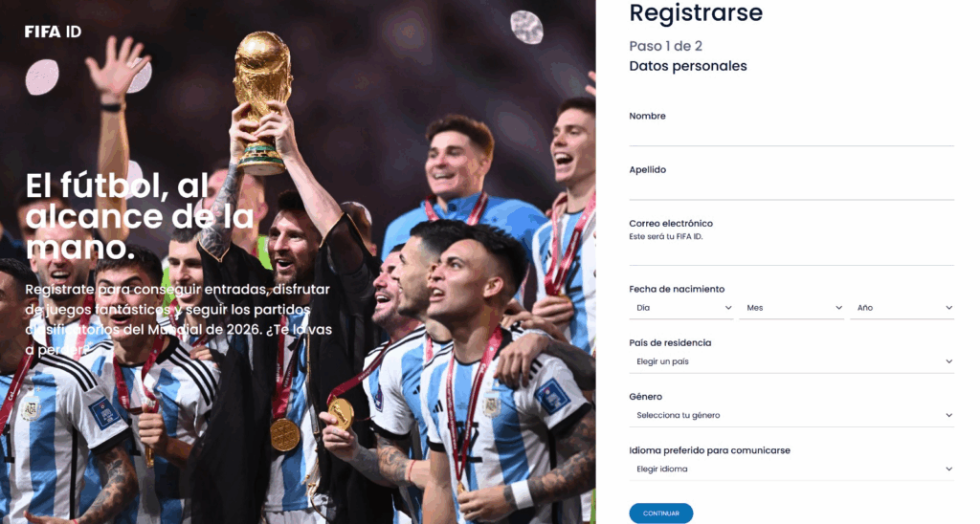Screen dimensions: 980x524
Task: Open the Día birth date dropdown
Action: pyautogui.click(x=681, y=309)
